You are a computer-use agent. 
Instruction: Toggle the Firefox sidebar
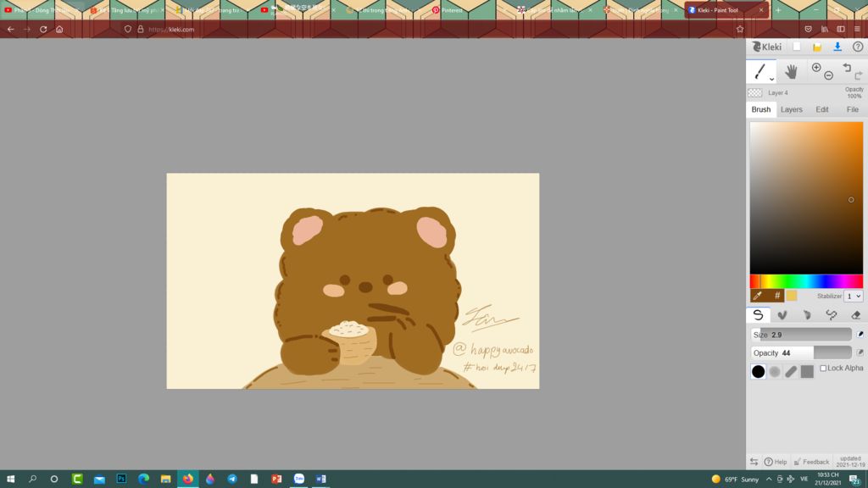pyautogui.click(x=841, y=30)
